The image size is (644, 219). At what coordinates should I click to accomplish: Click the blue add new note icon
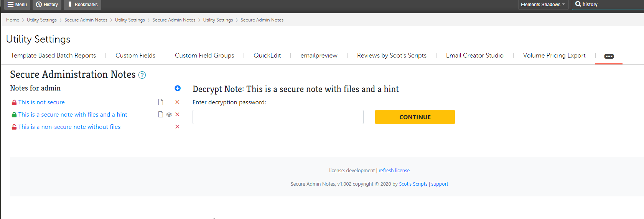[178, 88]
